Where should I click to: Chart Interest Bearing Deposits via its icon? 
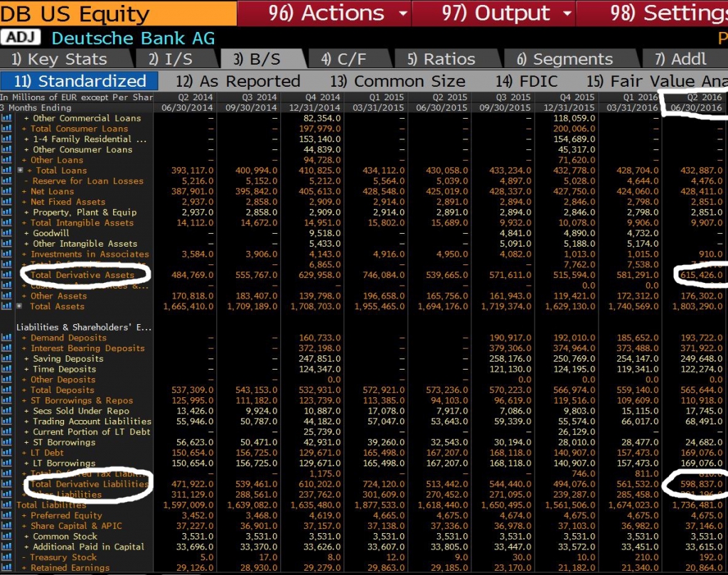[6, 348]
